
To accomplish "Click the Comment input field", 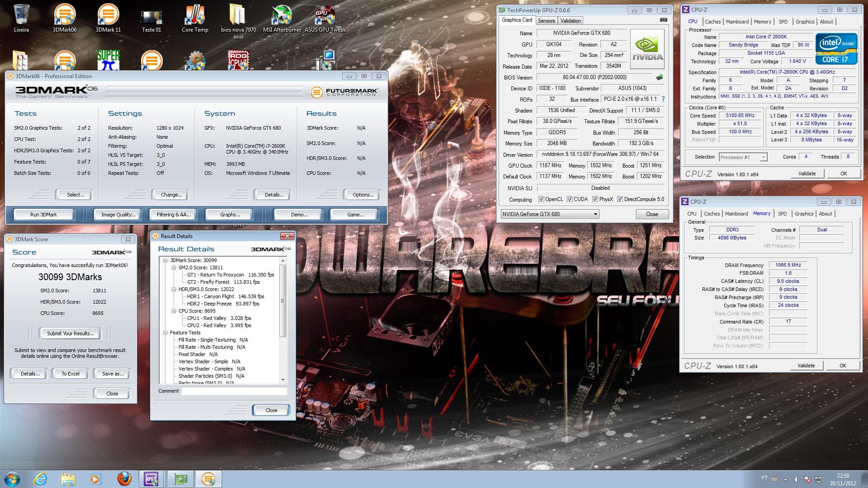I will (234, 391).
